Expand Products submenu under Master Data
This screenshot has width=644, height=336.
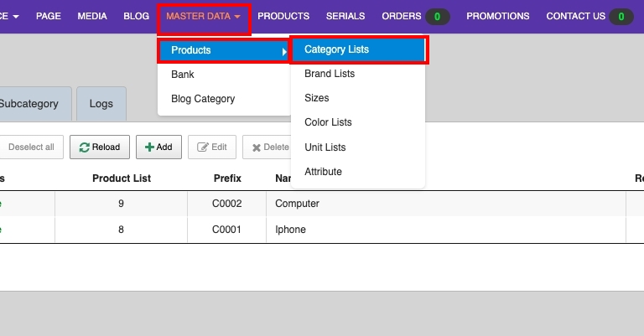tap(223, 50)
